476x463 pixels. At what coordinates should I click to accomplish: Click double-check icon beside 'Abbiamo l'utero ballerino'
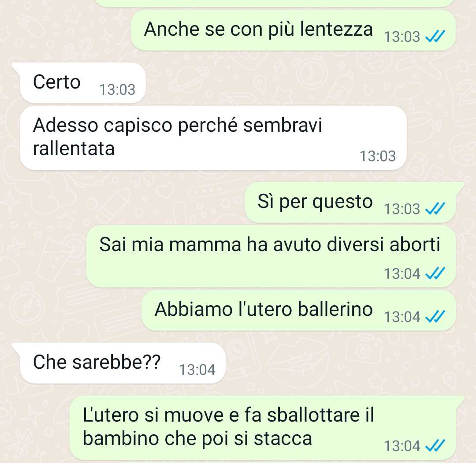[x=435, y=317]
